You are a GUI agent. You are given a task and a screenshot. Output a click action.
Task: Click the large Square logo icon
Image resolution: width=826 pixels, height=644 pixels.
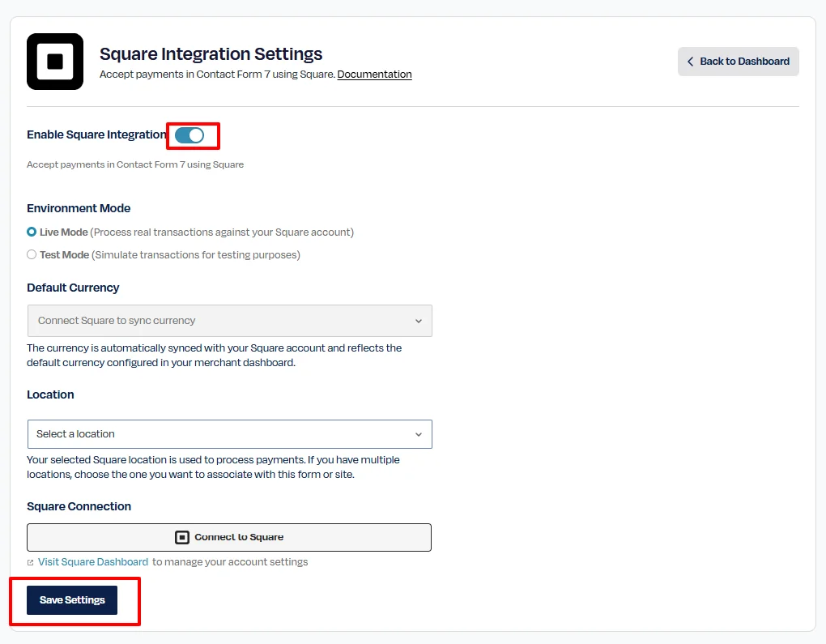55,62
